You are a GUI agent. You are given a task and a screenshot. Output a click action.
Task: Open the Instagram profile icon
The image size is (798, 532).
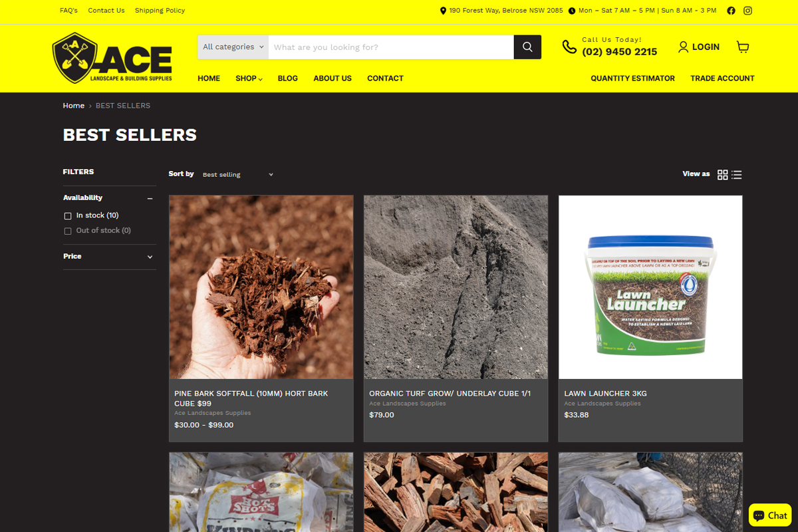pos(747,11)
